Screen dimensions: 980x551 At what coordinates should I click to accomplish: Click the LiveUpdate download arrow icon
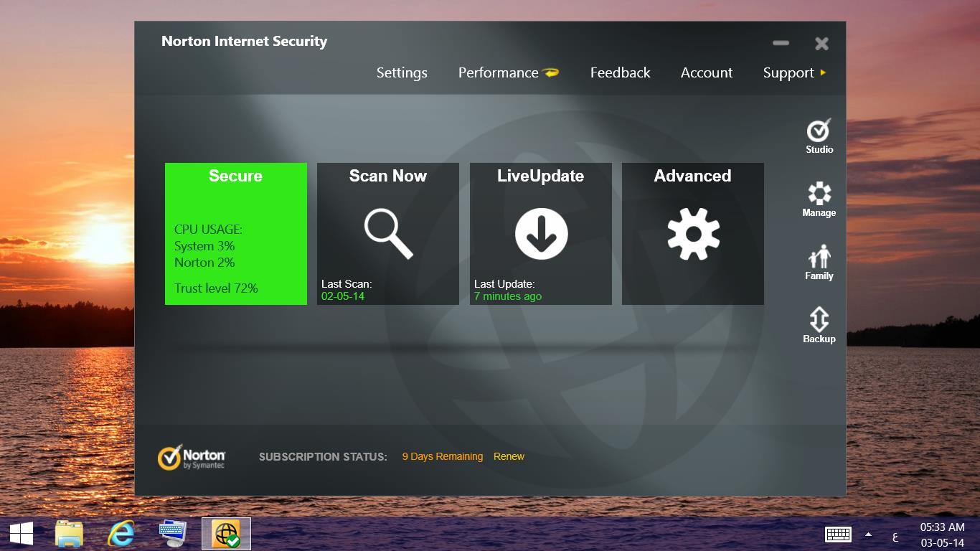tap(541, 234)
